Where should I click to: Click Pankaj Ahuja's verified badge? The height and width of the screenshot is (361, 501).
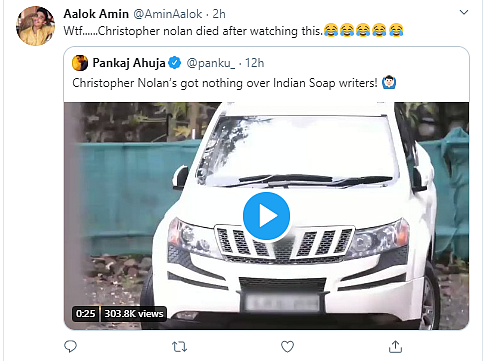click(x=174, y=63)
